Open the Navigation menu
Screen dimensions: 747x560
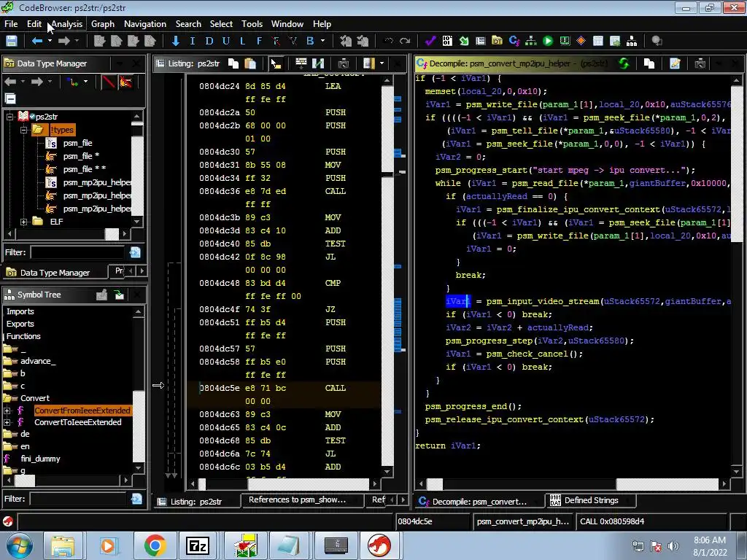pos(145,24)
